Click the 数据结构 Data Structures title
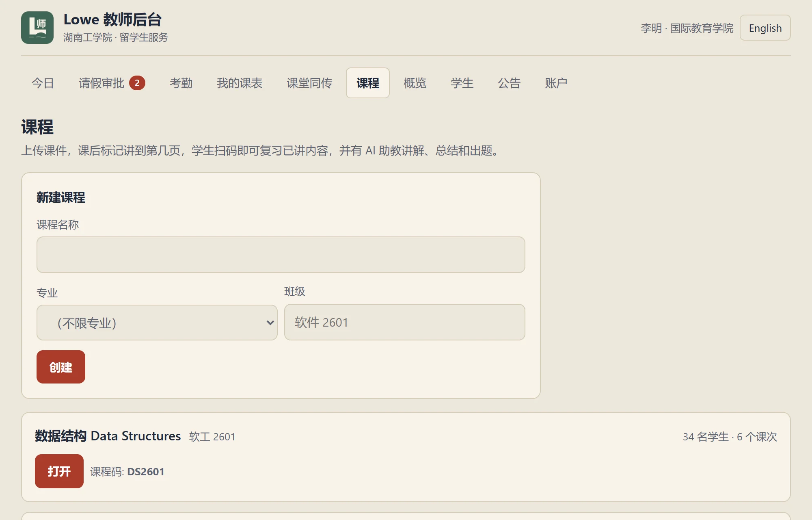Image resolution: width=812 pixels, height=520 pixels. pyautogui.click(x=108, y=436)
